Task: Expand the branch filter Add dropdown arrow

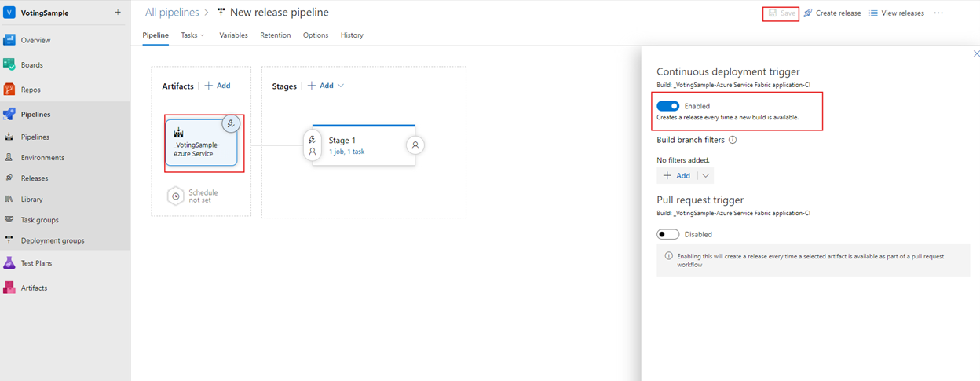Action: click(x=705, y=176)
